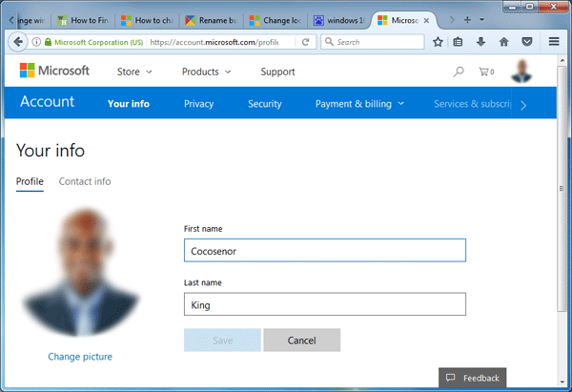Switch to the windows 10 tab
Screen dimensions: 572x392
339,20
